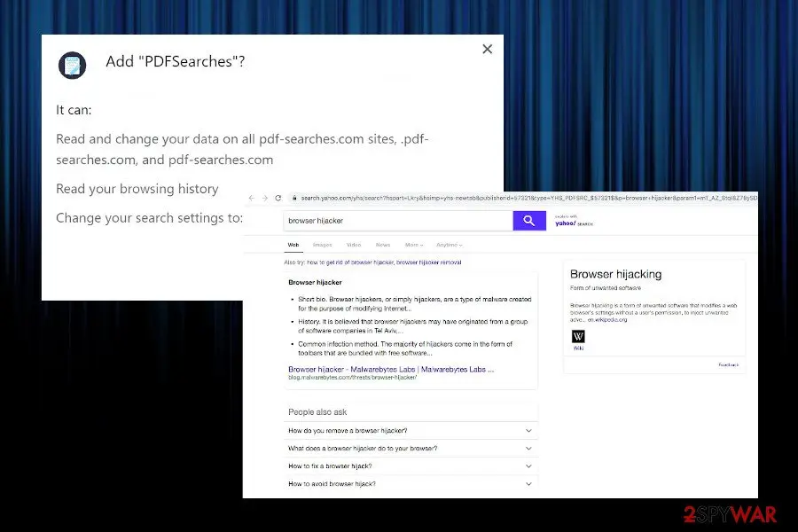This screenshot has width=798, height=532.
Task: Click the Wikipedia W icon
Action: pyautogui.click(x=578, y=337)
